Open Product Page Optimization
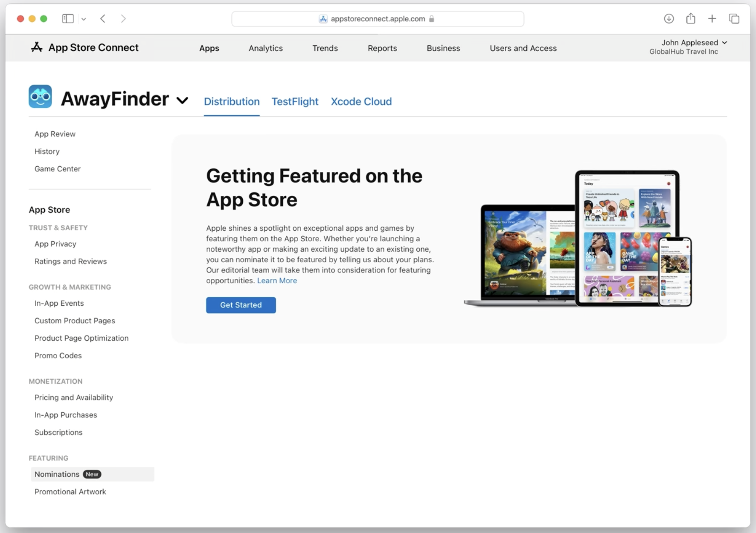Image resolution: width=756 pixels, height=533 pixels. point(81,338)
